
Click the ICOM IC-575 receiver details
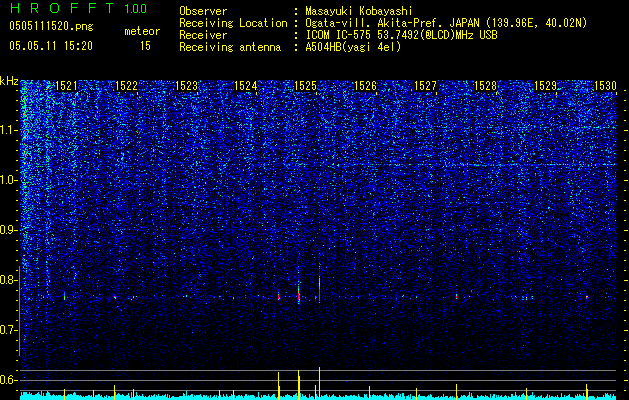pyautogui.click(x=401, y=35)
